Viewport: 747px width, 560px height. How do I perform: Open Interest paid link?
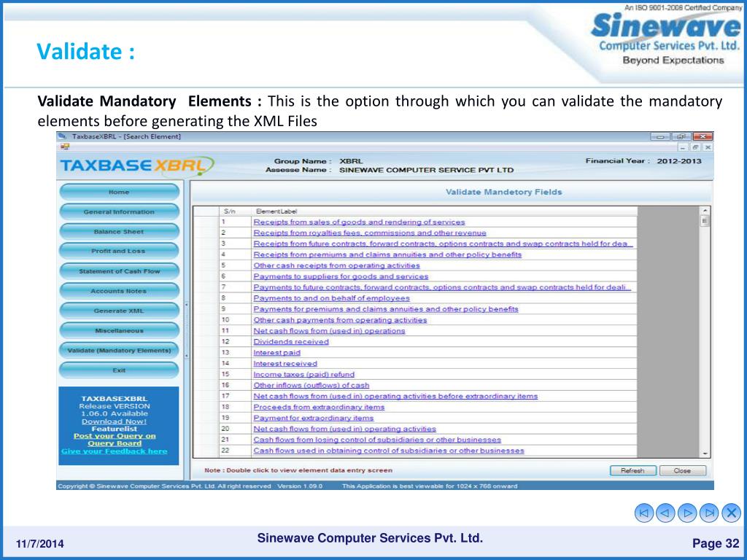(276, 353)
